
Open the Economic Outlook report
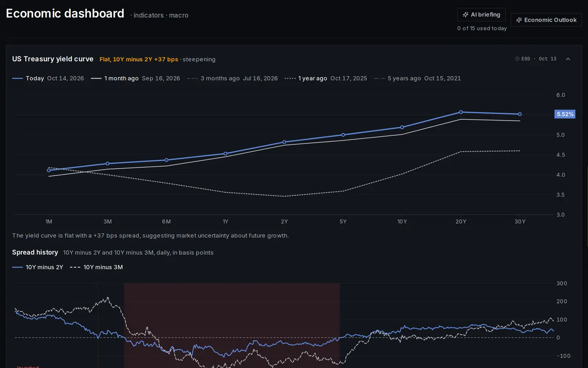(546, 20)
